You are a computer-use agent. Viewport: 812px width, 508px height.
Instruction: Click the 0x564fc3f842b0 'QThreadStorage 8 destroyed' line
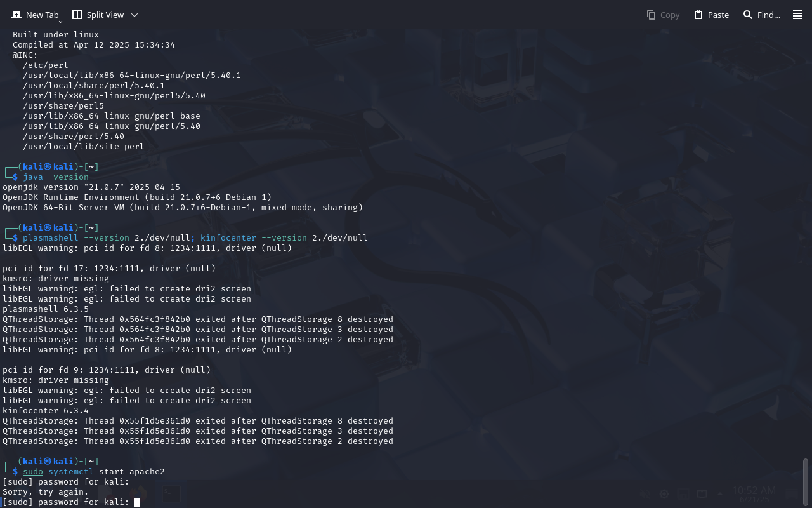pyautogui.click(x=198, y=319)
